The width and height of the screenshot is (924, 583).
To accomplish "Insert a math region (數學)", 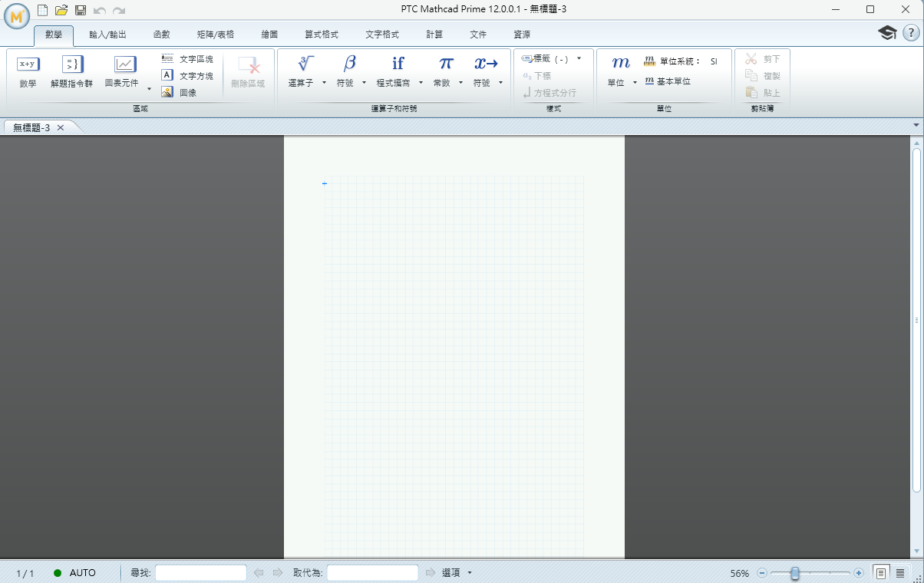I will [28, 72].
